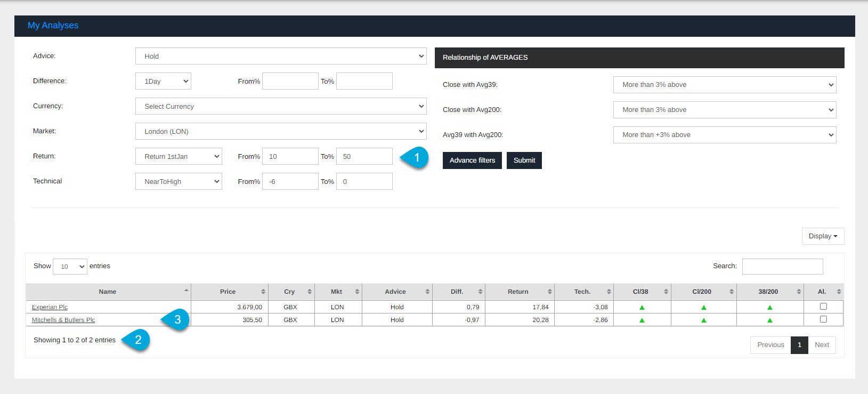
Task: Check the Mitchells & Butlers Plc checkbox
Action: tap(823, 319)
